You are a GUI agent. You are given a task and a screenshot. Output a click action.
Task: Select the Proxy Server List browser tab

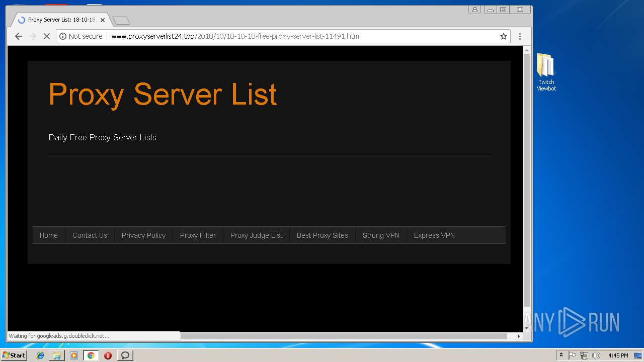click(61, 20)
